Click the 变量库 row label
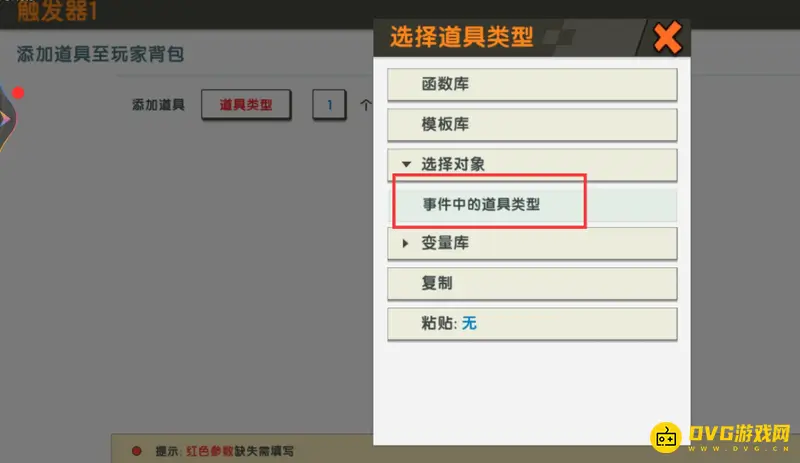 click(x=445, y=243)
